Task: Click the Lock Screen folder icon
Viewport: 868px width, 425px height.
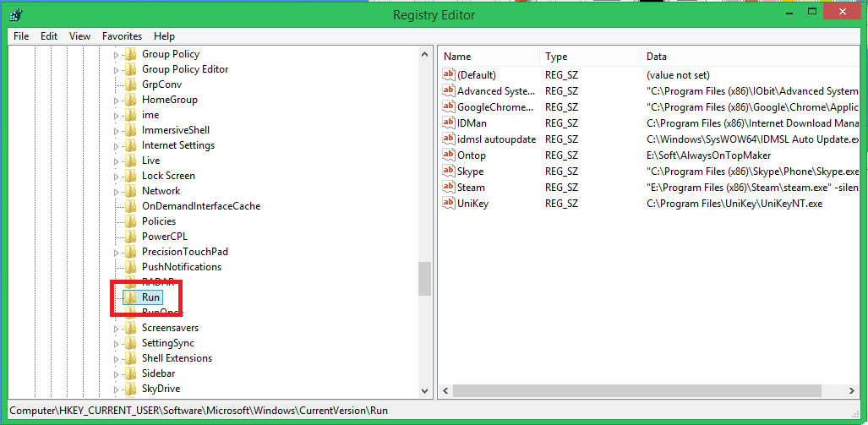Action: pos(130,176)
